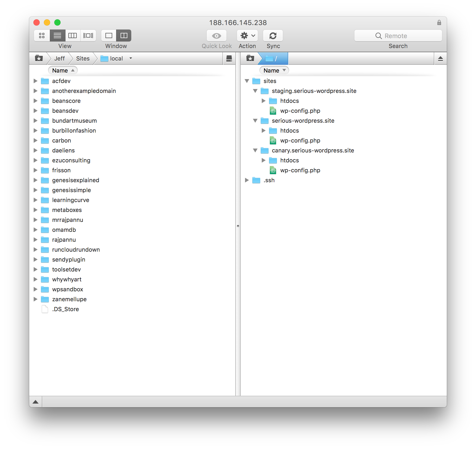This screenshot has width=476, height=449.
Task: Select the serious-wordpress.site folder row
Action: 343,121
